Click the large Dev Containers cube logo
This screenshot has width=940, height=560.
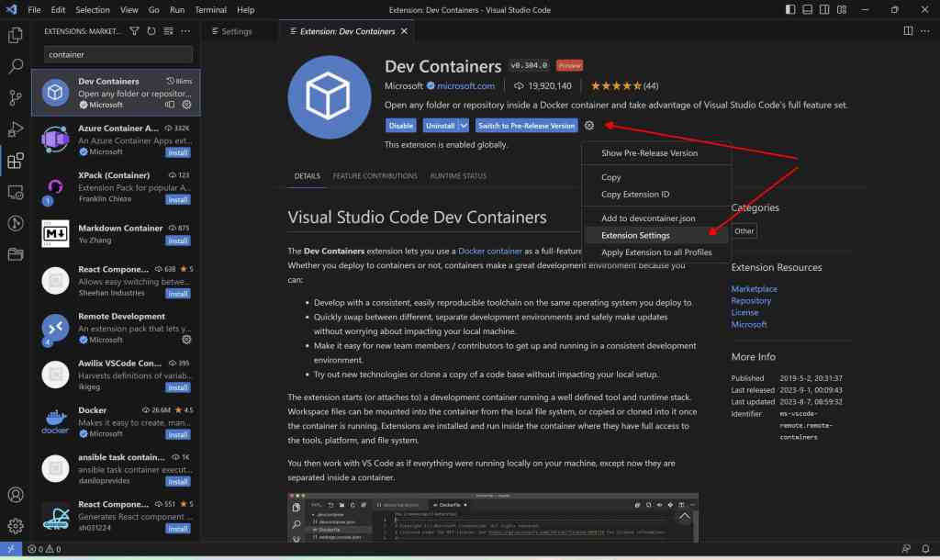click(330, 97)
